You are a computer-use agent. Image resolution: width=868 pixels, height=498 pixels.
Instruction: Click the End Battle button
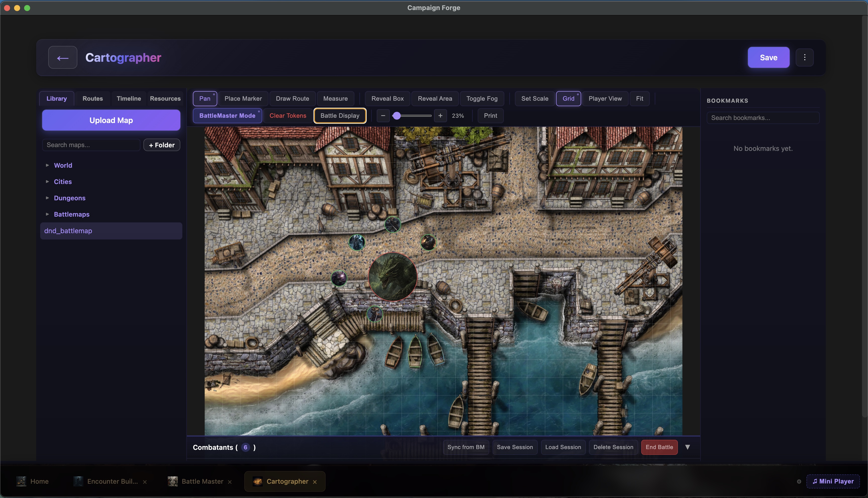(659, 447)
